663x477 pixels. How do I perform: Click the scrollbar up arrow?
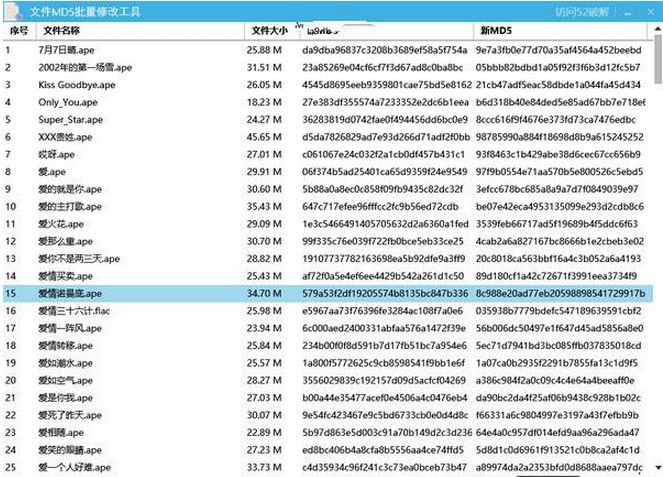pyautogui.click(x=658, y=29)
